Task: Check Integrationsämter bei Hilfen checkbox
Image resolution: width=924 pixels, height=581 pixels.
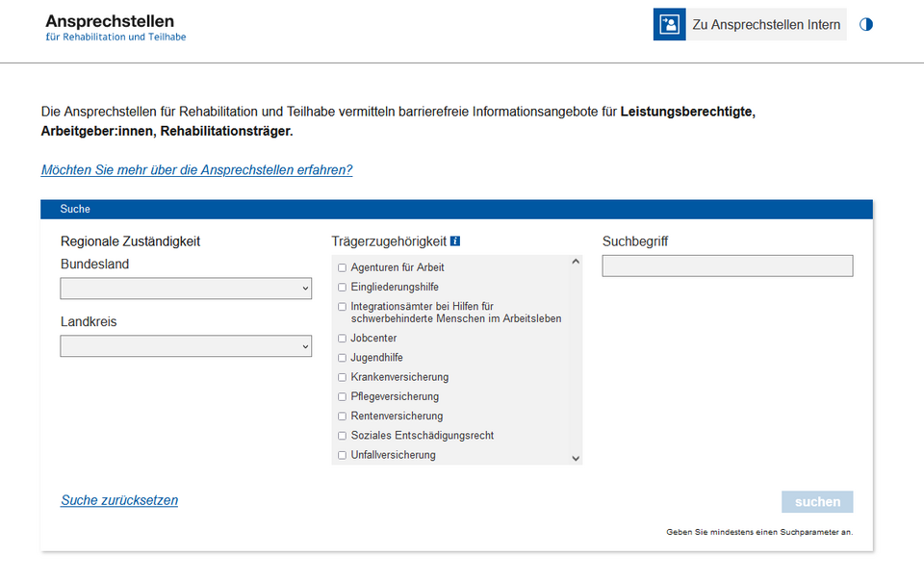Action: 342,307
